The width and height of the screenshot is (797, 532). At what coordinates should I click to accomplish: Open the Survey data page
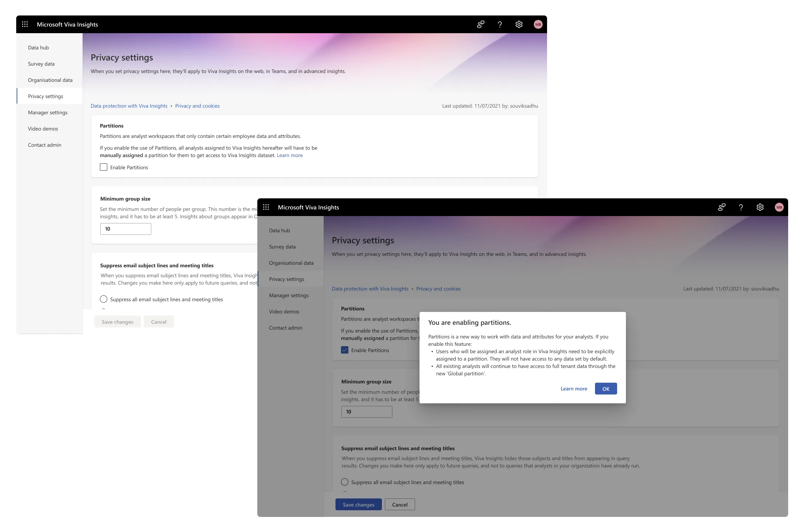point(282,246)
